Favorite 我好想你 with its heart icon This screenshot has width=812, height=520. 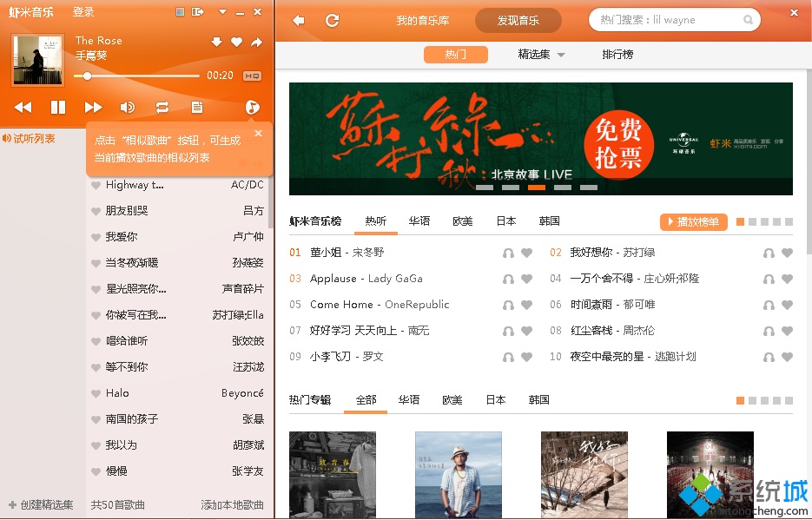pyautogui.click(x=787, y=253)
